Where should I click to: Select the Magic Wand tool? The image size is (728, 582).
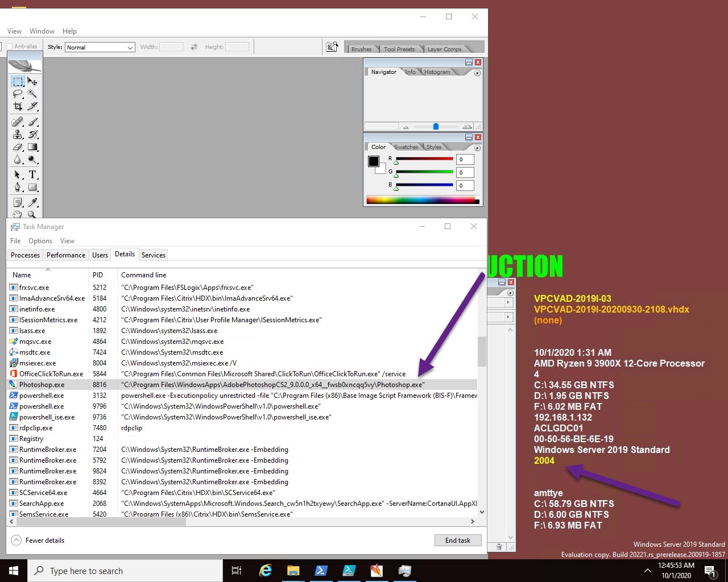tap(32, 94)
